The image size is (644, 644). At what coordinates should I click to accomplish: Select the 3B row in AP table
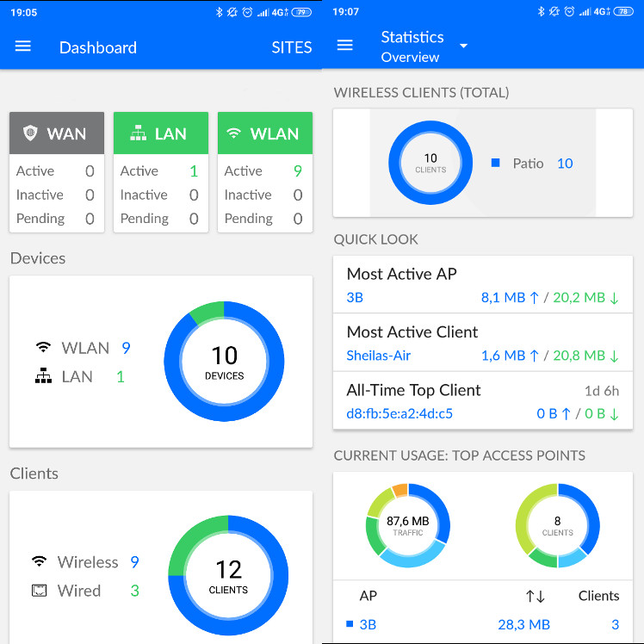pyautogui.click(x=368, y=624)
